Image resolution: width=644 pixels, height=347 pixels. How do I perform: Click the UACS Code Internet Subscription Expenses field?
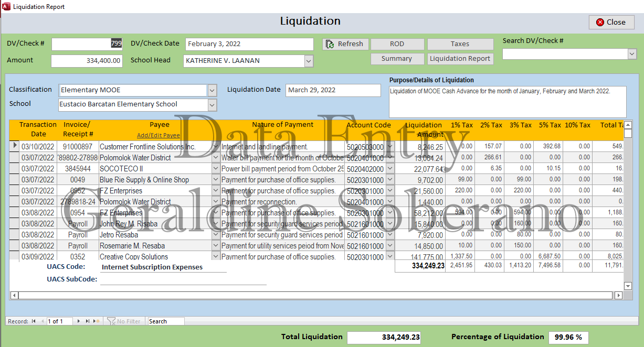(163, 267)
